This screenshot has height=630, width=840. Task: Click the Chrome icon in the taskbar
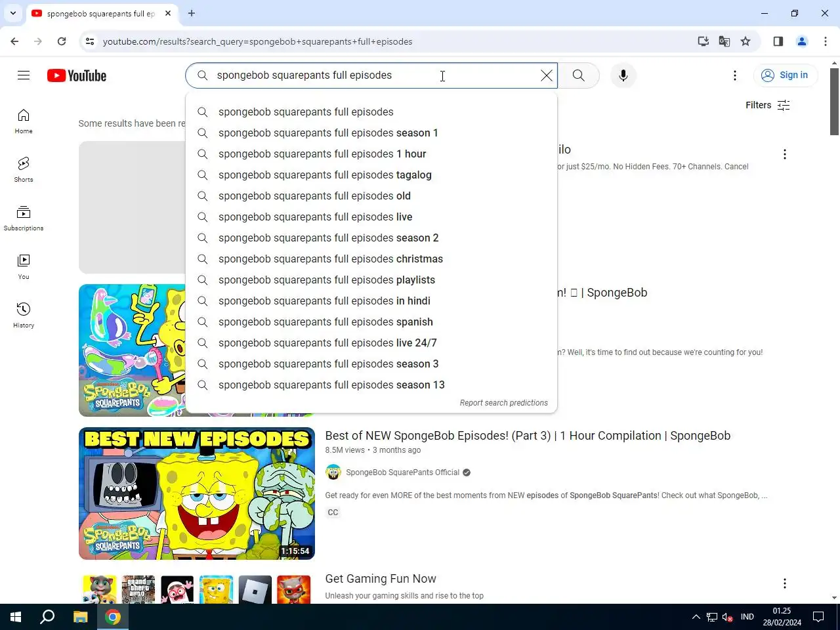click(x=113, y=617)
